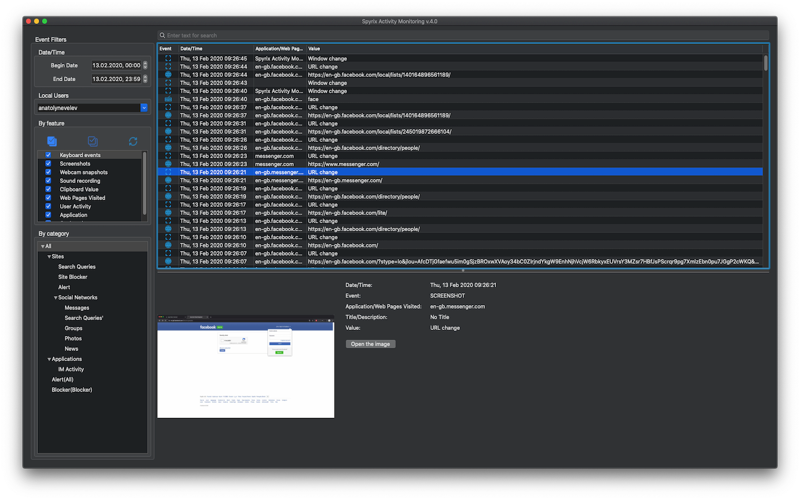The height and width of the screenshot is (500, 800).
Task: Open the Local Users dropdown
Action: point(144,108)
